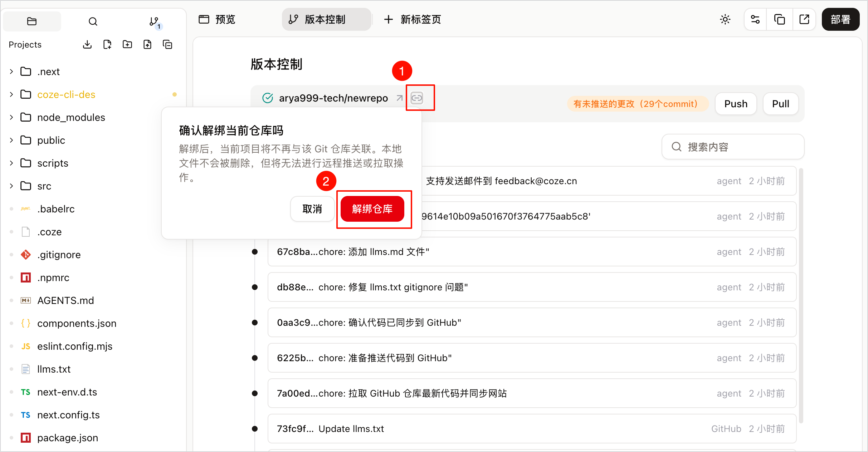Image resolution: width=868 pixels, height=452 pixels.
Task: Confirm with the red 解绑仓库 button
Action: click(372, 209)
